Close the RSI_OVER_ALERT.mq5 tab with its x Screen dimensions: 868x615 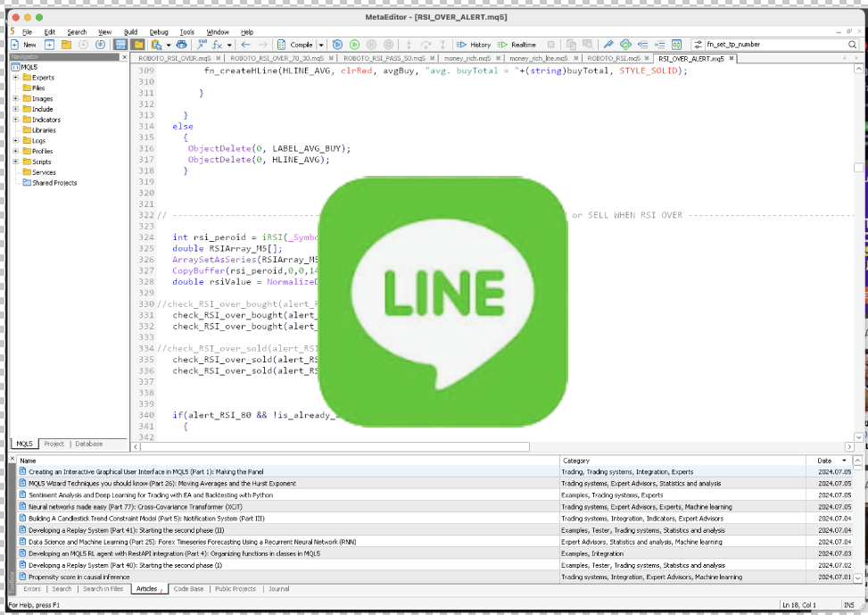click(732, 58)
